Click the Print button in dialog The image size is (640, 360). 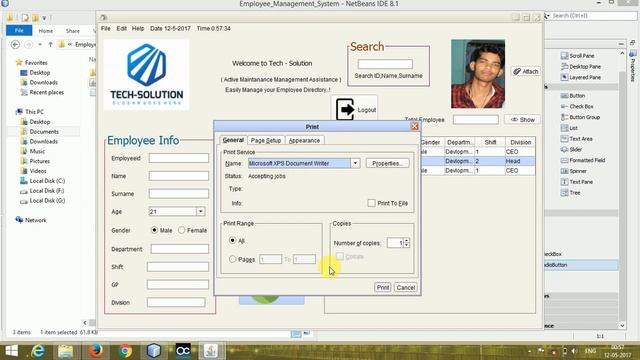pos(382,287)
